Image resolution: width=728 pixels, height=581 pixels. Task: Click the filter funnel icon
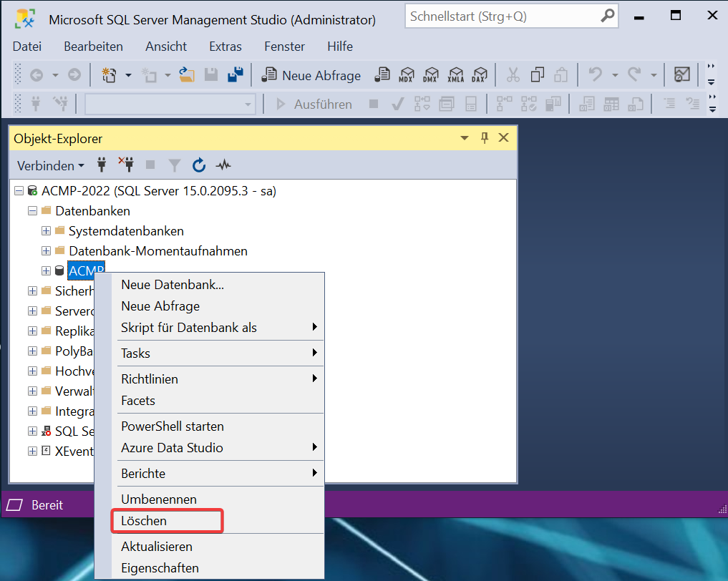175,165
